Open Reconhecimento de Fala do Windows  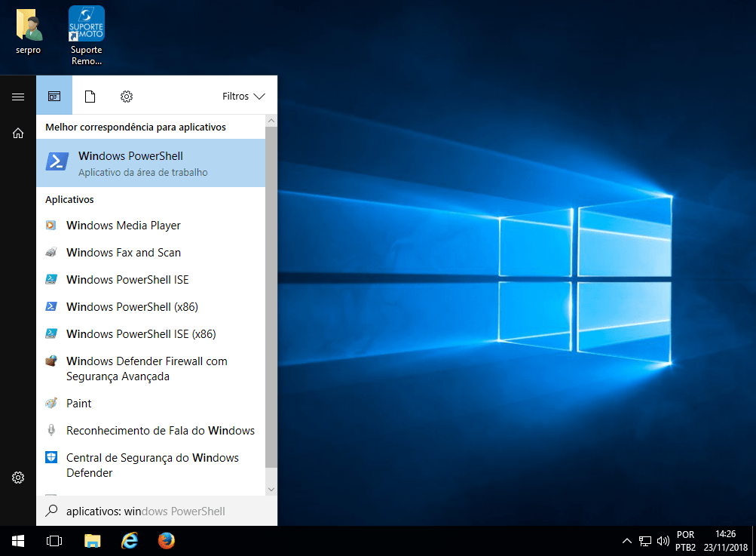pyautogui.click(x=160, y=431)
